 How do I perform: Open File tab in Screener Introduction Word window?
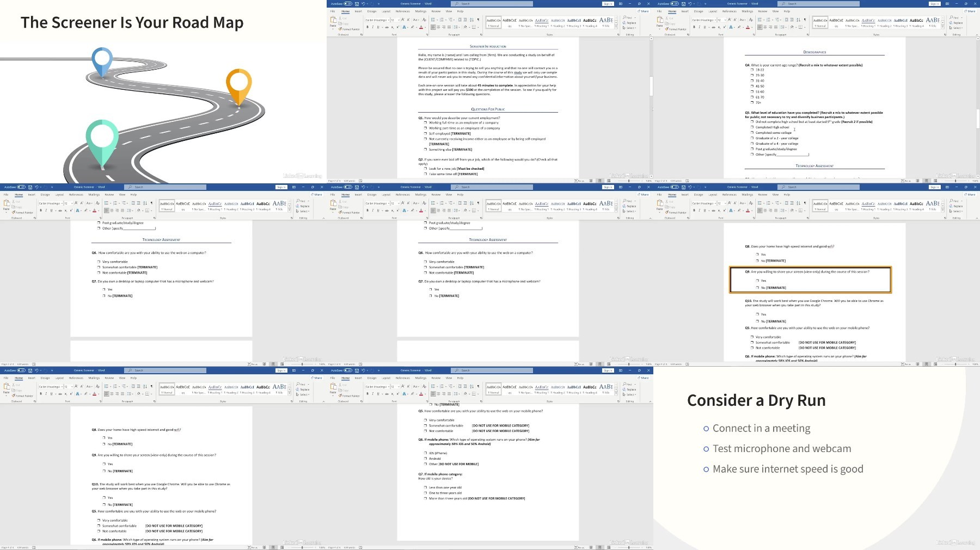[333, 11]
